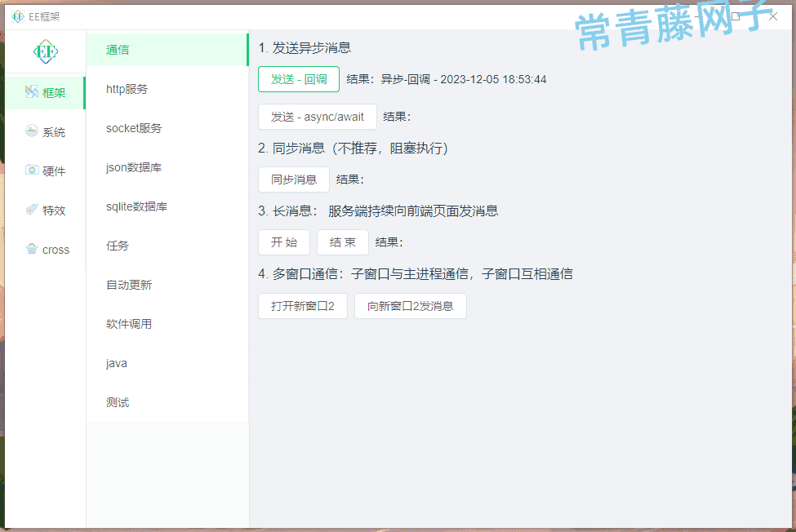Click the 系统 sidebar icon
796x532 pixels.
(x=32, y=131)
